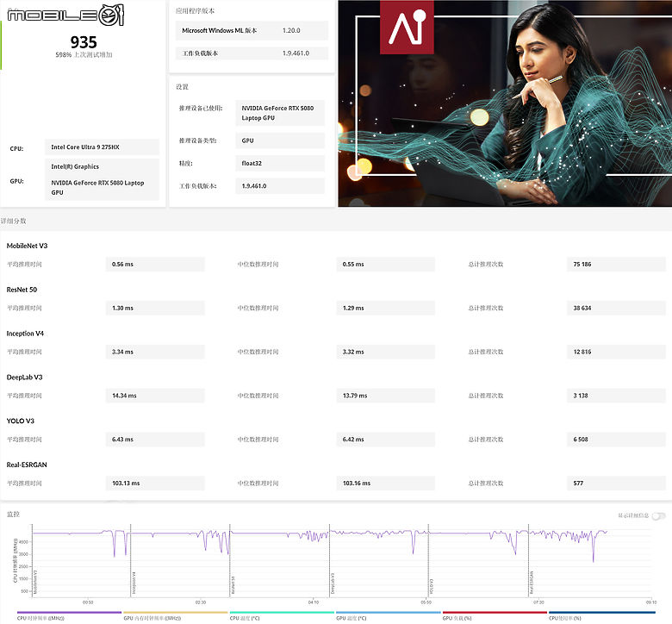The width and height of the screenshot is (672, 624).
Task: Click the DeepLab V3 marker line in the chart
Action: [330, 560]
